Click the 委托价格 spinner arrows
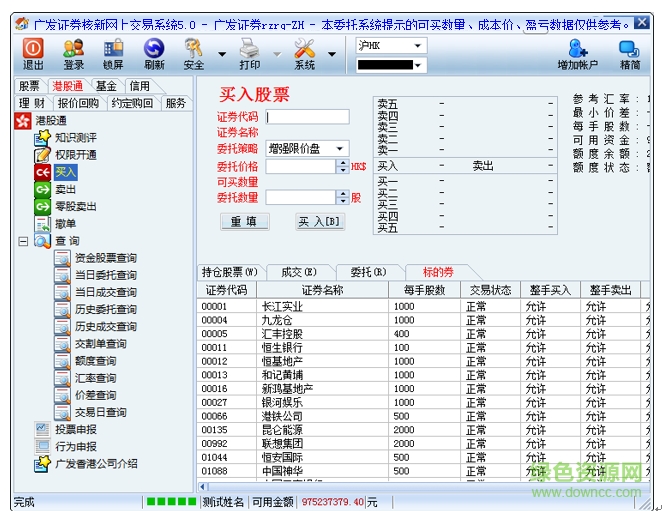This screenshot has height=511, width=665. (x=342, y=165)
